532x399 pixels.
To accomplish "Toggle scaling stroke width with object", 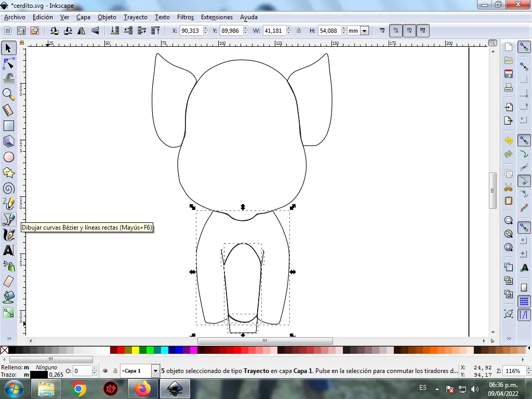I will pos(382,31).
